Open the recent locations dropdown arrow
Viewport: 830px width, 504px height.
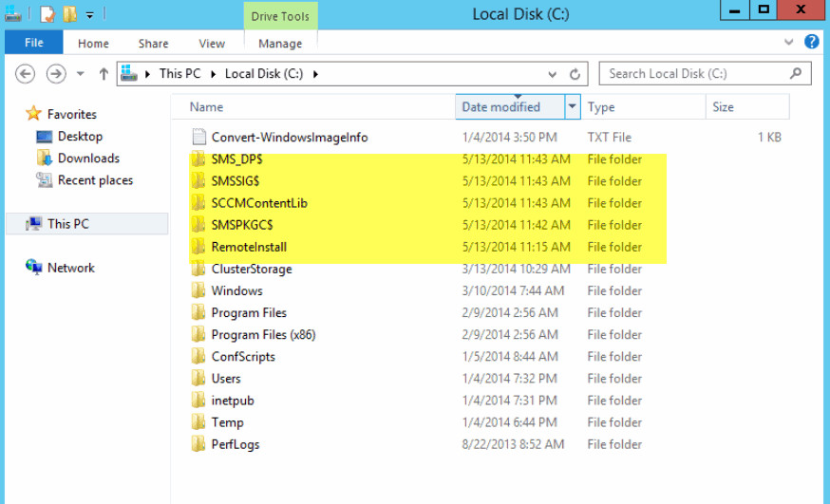81,73
